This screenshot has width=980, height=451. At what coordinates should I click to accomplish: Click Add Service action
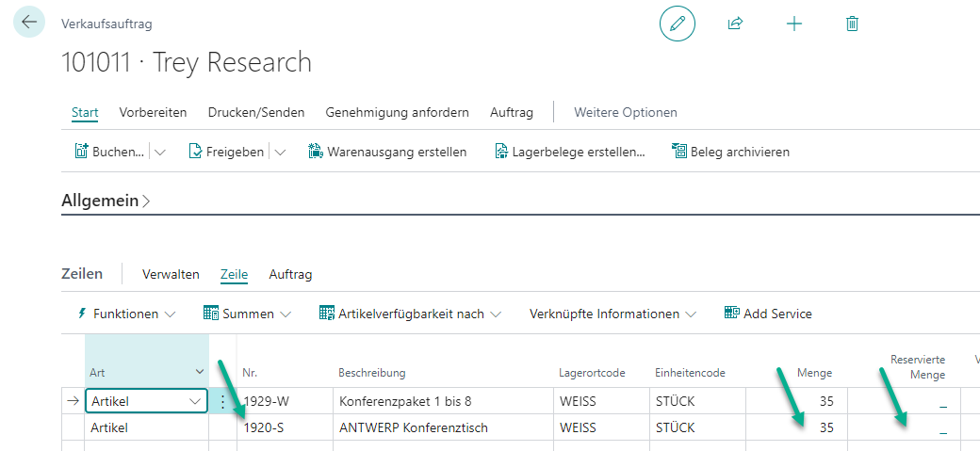point(768,314)
